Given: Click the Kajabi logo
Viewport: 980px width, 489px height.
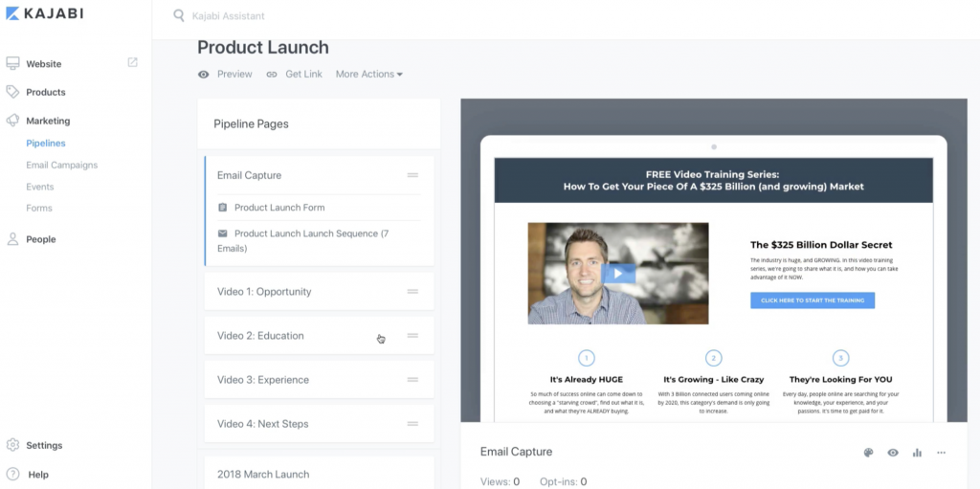Looking at the screenshot, I should tap(44, 13).
